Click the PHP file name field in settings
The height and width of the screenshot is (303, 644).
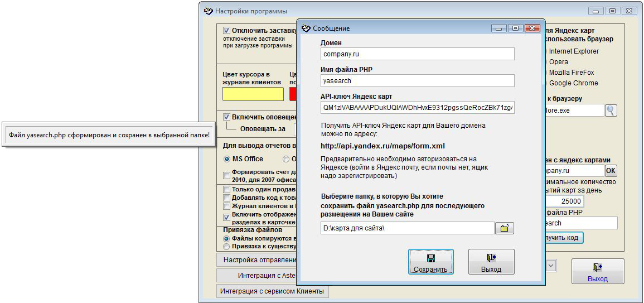581,223
